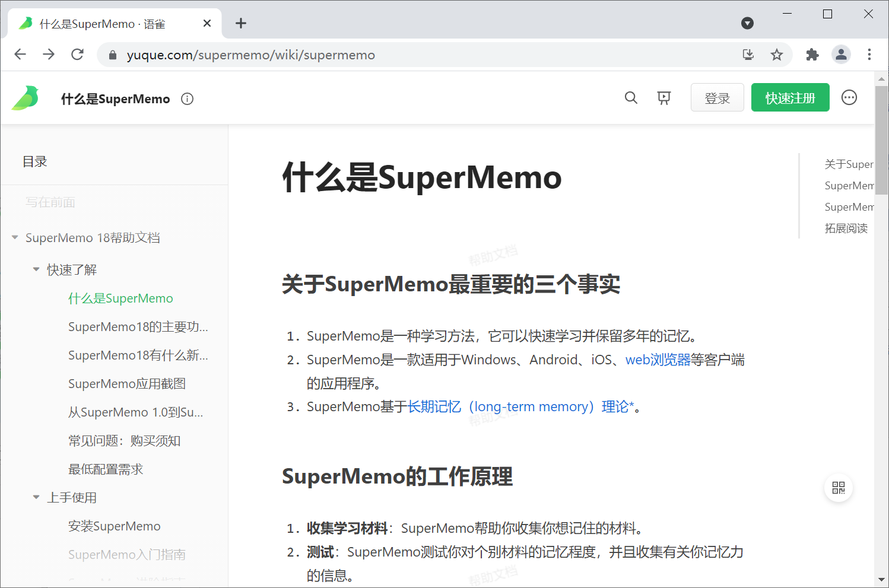
Task: Open 安装SuperMemo sidebar entry
Action: tap(115, 526)
